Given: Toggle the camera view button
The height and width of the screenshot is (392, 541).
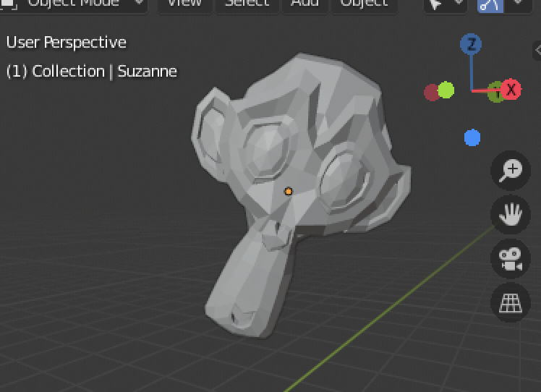Looking at the screenshot, I should coord(511,258).
